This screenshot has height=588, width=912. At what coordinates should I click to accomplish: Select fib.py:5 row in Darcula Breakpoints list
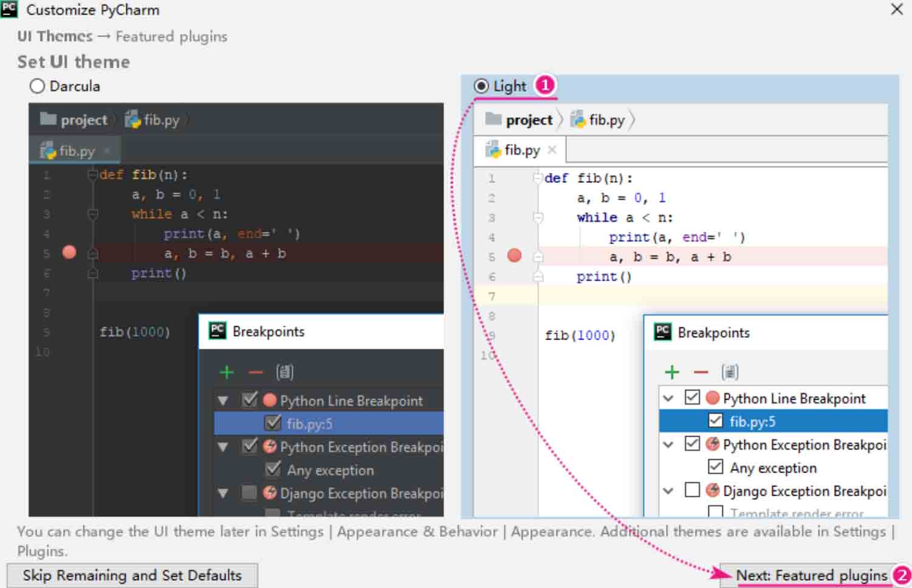click(329, 423)
